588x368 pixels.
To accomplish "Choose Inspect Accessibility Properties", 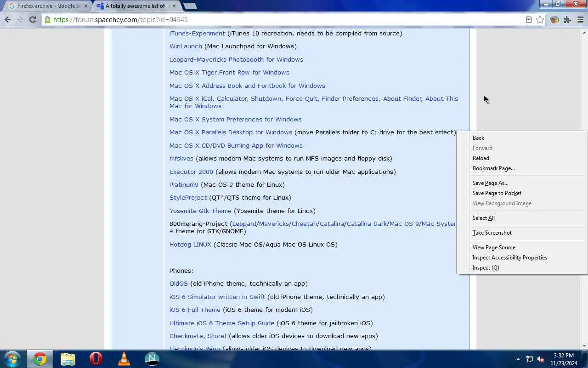I will pyautogui.click(x=522, y=258).
